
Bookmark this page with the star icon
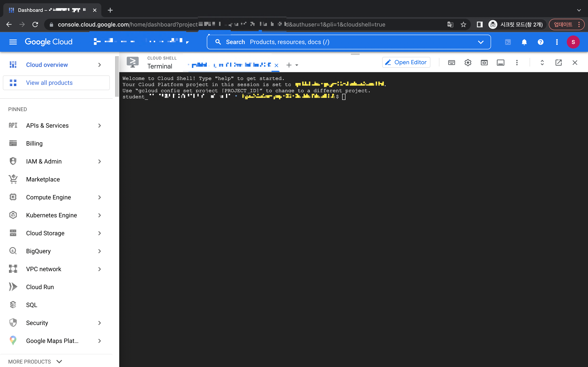coord(463,24)
